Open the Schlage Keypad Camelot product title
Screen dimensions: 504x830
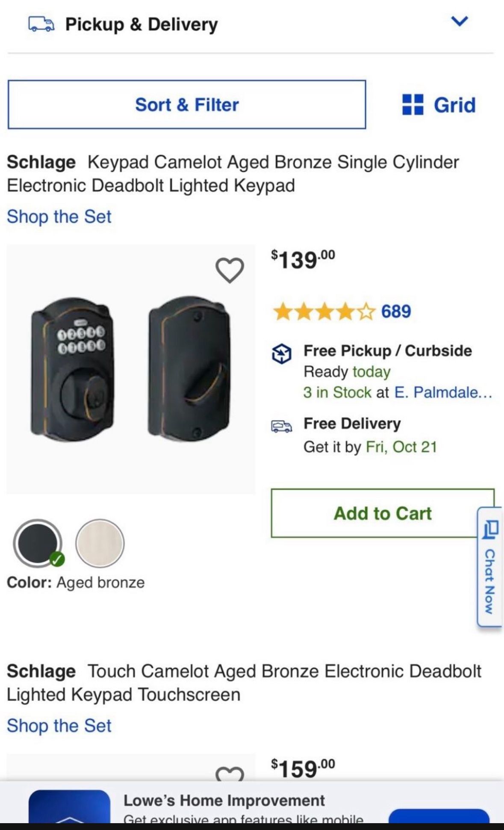tap(233, 174)
